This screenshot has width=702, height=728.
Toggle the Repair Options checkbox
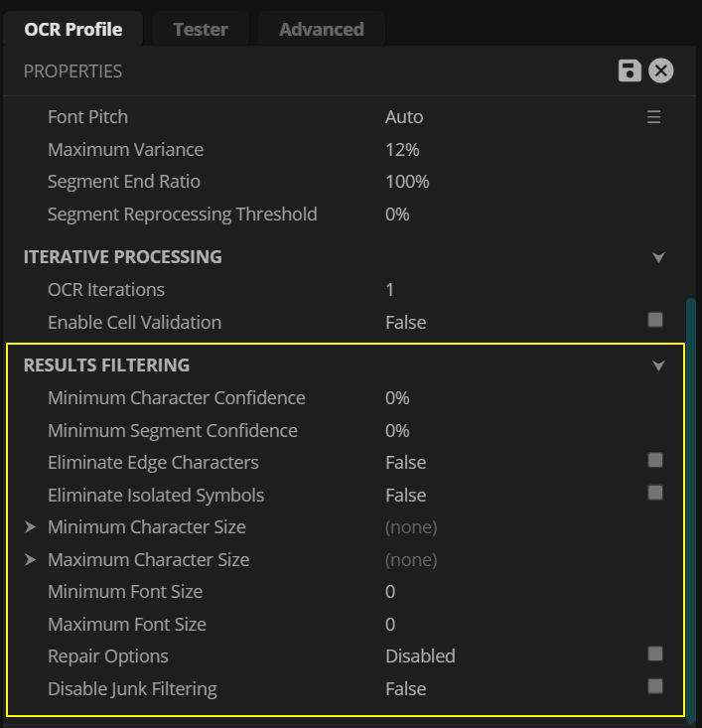pos(655,654)
